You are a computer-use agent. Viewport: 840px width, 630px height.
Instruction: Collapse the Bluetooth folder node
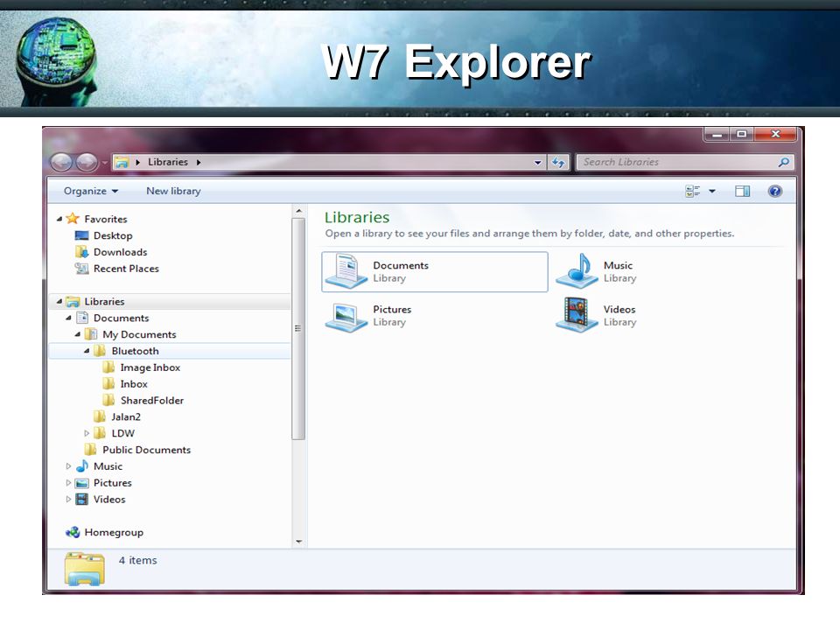tap(87, 351)
